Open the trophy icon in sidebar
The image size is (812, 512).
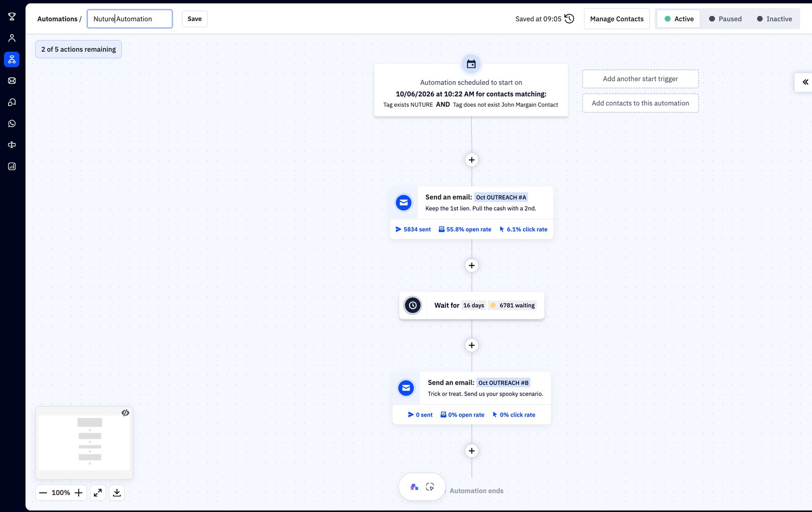[12, 17]
